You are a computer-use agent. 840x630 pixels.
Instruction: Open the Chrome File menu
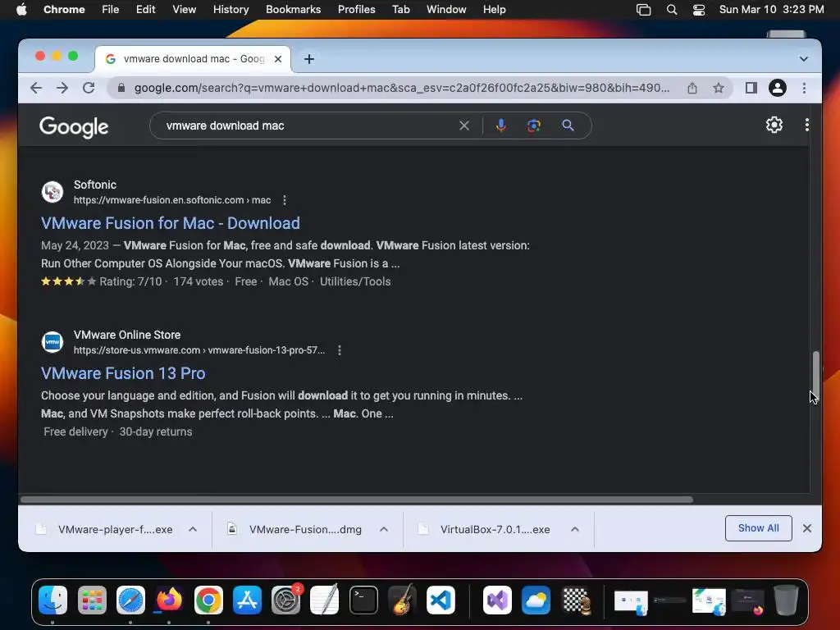pyautogui.click(x=111, y=10)
